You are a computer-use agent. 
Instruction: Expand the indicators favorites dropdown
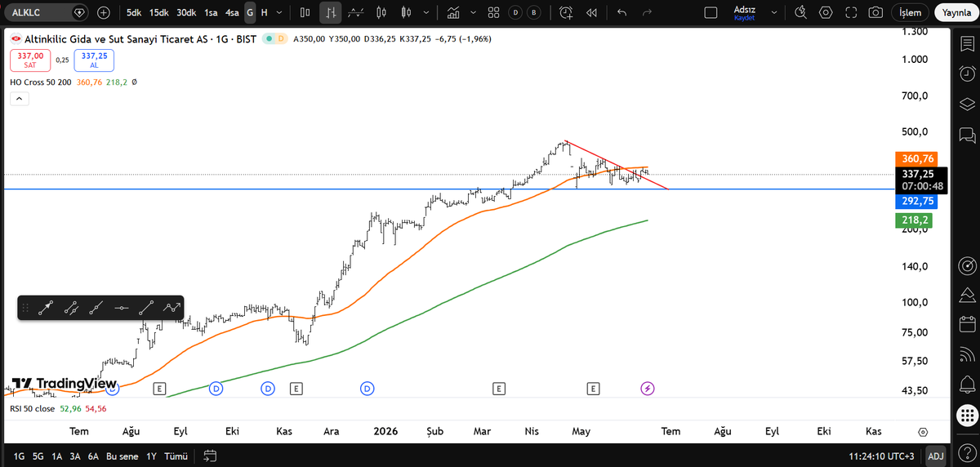coord(474,12)
